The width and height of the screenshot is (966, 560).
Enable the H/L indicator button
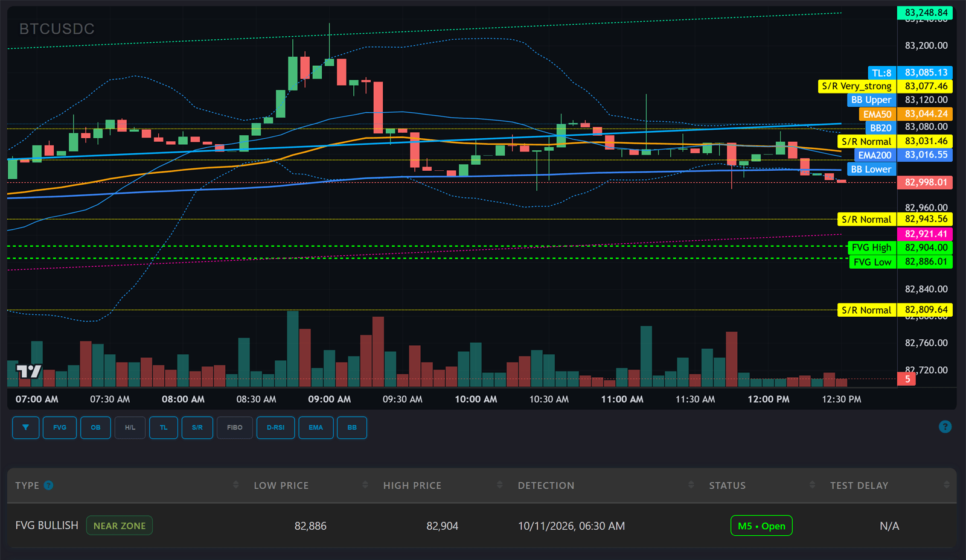click(x=130, y=427)
